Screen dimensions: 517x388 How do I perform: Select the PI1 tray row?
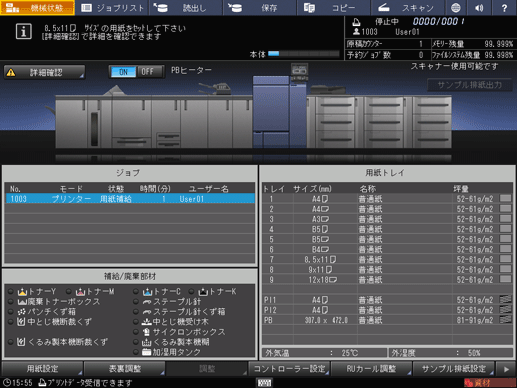tap(387, 300)
